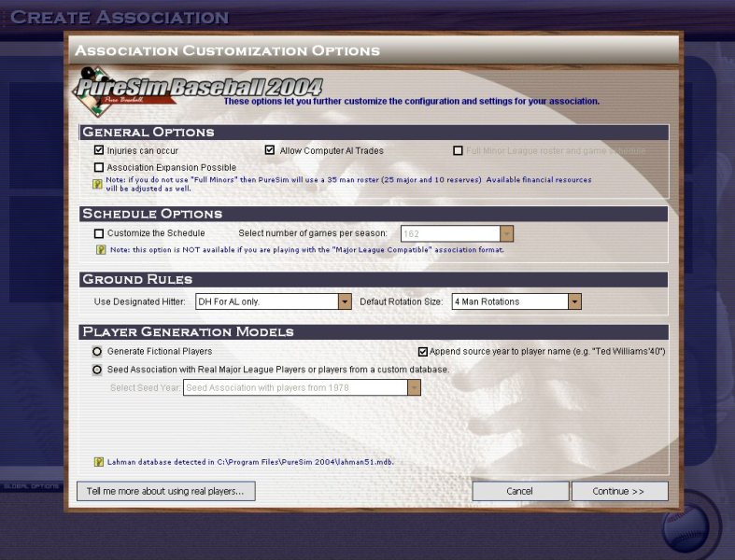
Task: Click the note icon under General Options
Action: 98,184
